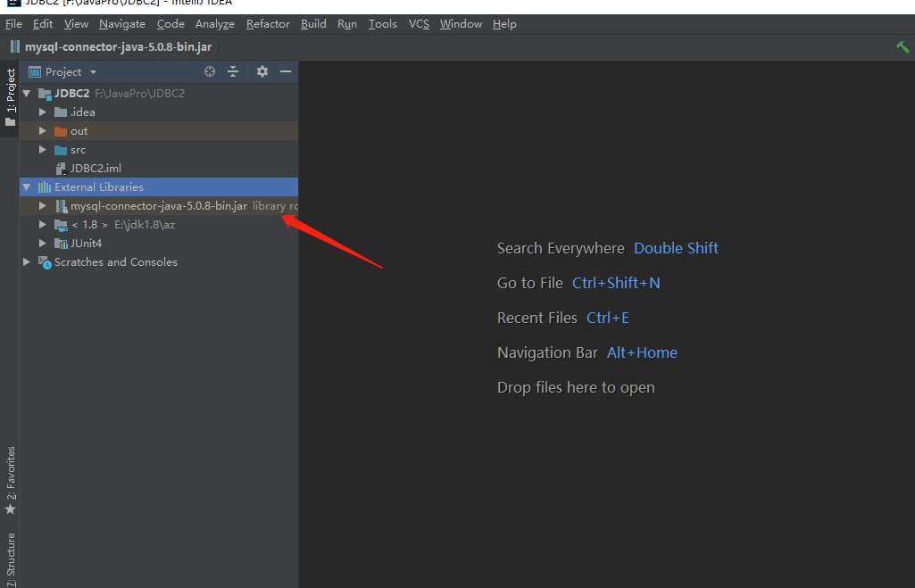Open the File menu
Screen dimensions: 915x588
tap(13, 24)
